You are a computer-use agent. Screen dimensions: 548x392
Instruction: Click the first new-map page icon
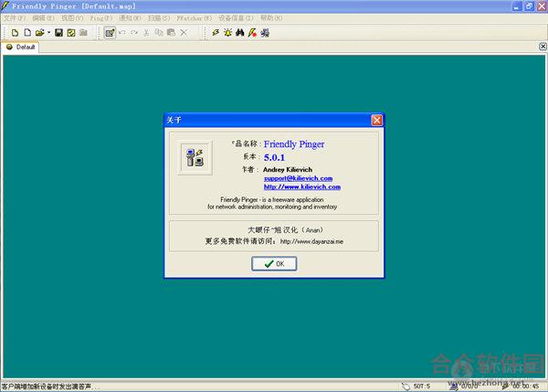tap(15, 33)
